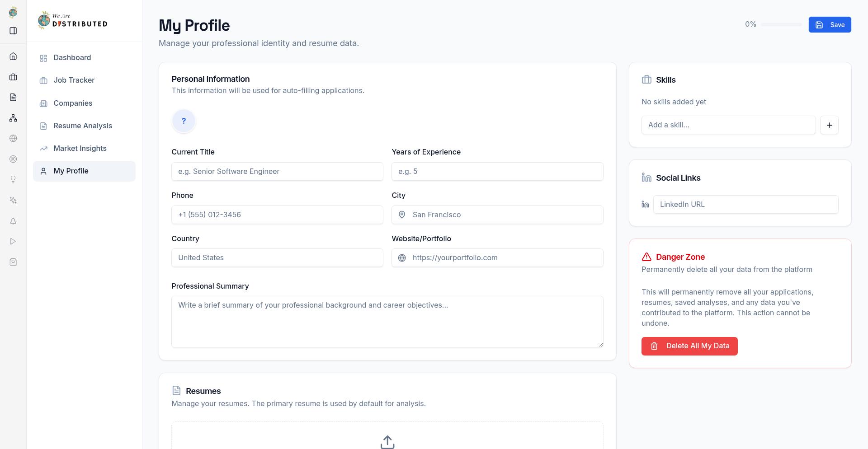The width and height of the screenshot is (868, 449).
Task: Click the question mark avatar placeholder
Action: (184, 121)
